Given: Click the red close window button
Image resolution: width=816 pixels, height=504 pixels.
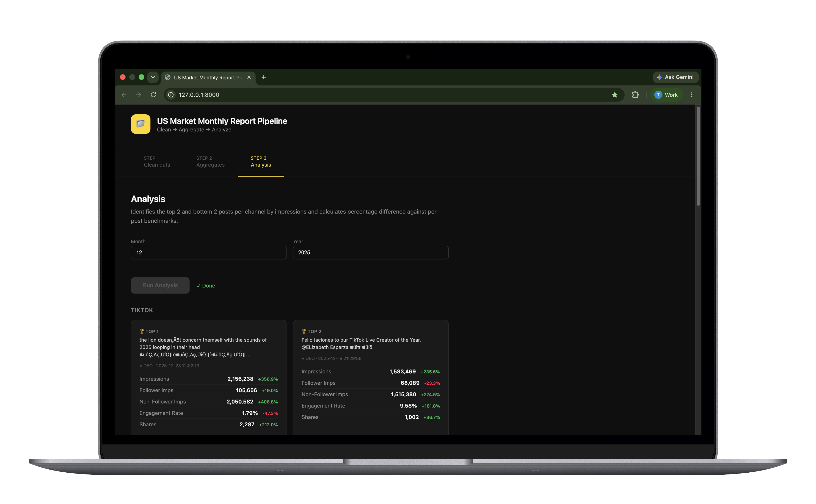Looking at the screenshot, I should (x=123, y=77).
